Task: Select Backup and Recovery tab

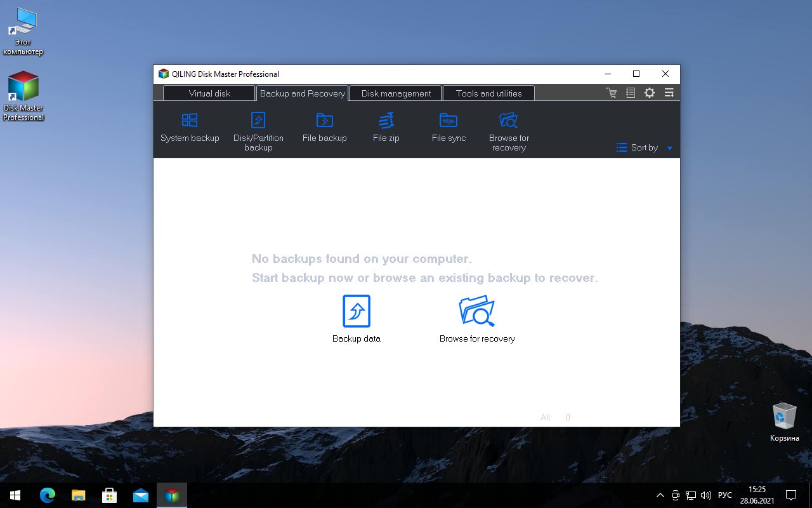Action: (303, 93)
